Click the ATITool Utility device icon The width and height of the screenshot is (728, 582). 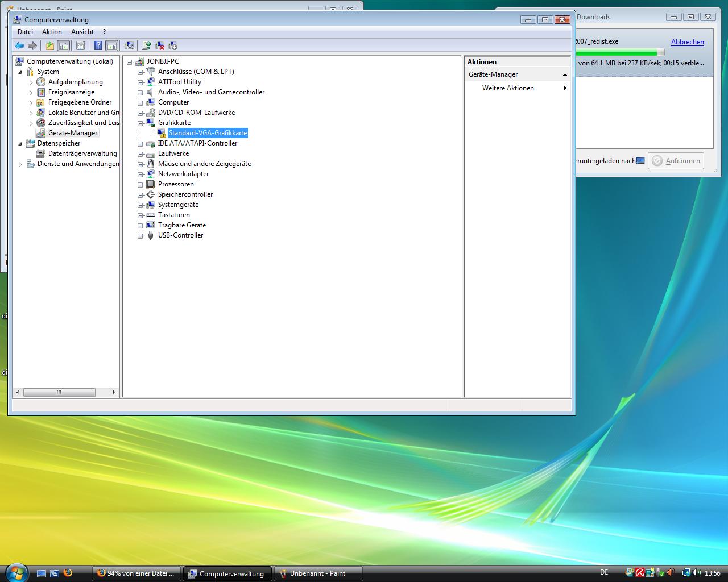coord(151,82)
